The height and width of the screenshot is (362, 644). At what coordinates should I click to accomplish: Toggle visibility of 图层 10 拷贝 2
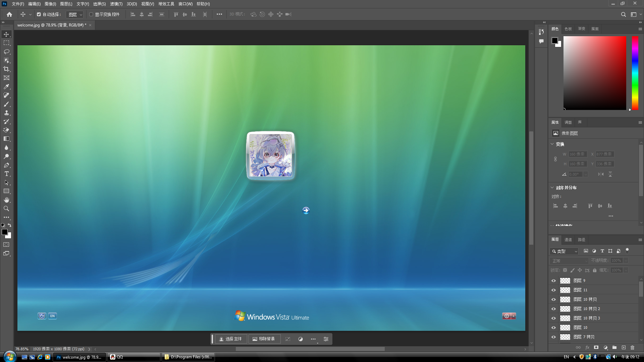tap(554, 309)
